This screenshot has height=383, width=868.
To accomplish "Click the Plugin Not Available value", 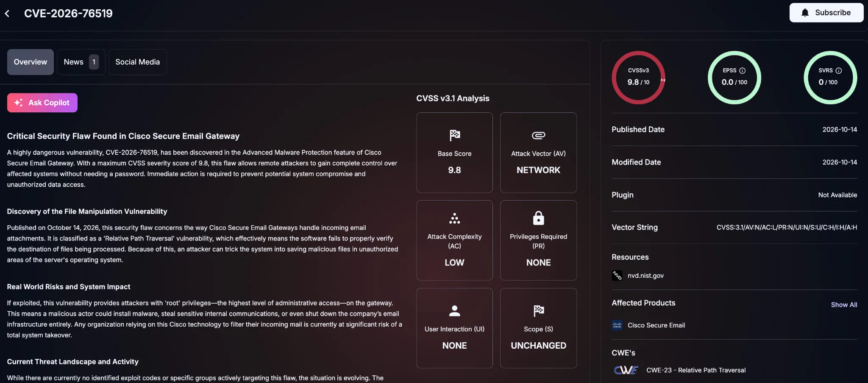I will 837,195.
